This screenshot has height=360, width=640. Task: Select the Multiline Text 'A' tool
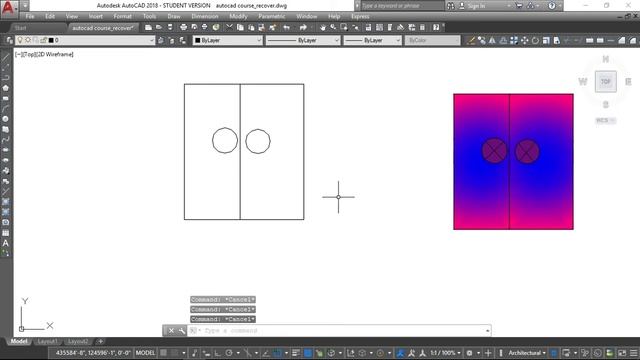[5, 243]
